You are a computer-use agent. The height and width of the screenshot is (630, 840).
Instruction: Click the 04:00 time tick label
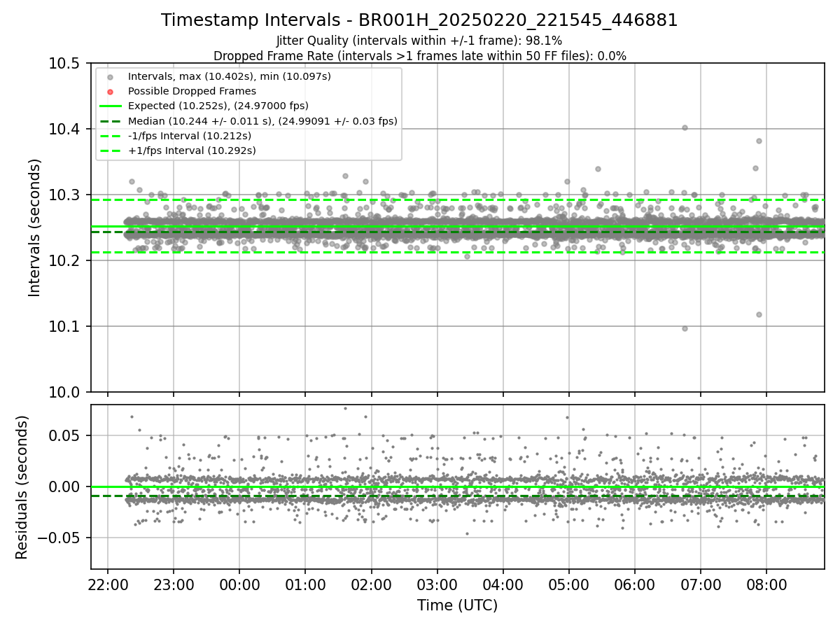pos(503,584)
